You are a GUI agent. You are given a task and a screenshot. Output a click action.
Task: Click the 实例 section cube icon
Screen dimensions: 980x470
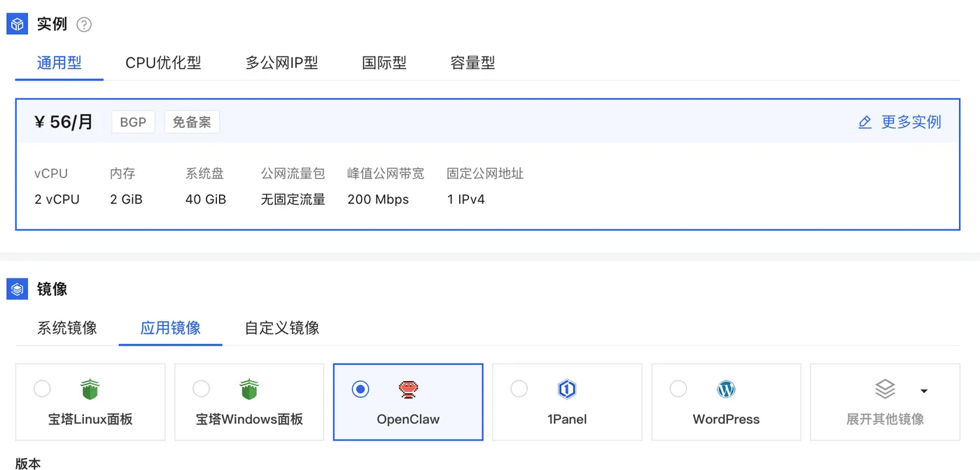[x=17, y=24]
